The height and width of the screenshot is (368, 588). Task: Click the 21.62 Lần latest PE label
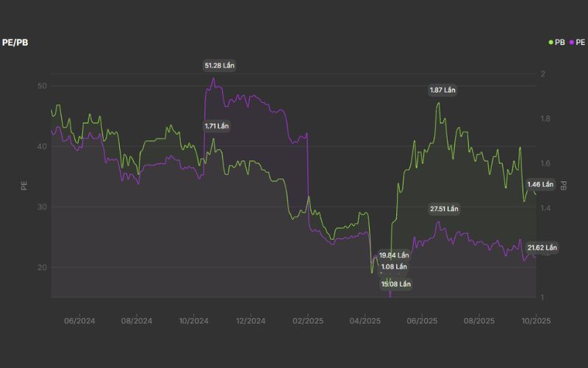(x=542, y=248)
